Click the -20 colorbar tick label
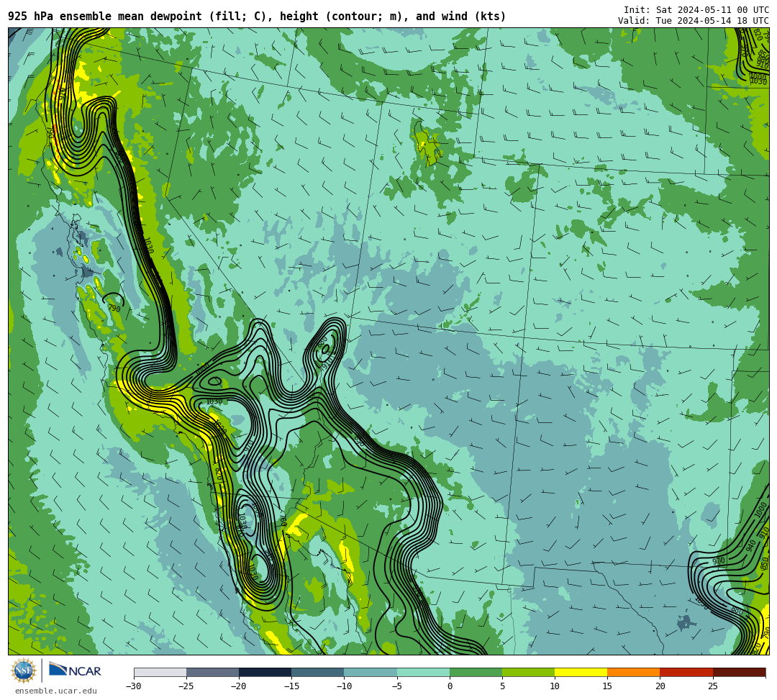The width and height of the screenshot is (777, 700). click(238, 686)
